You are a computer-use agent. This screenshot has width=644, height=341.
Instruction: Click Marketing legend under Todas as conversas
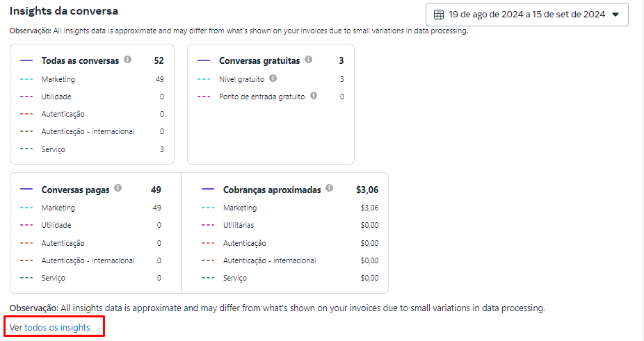point(58,79)
